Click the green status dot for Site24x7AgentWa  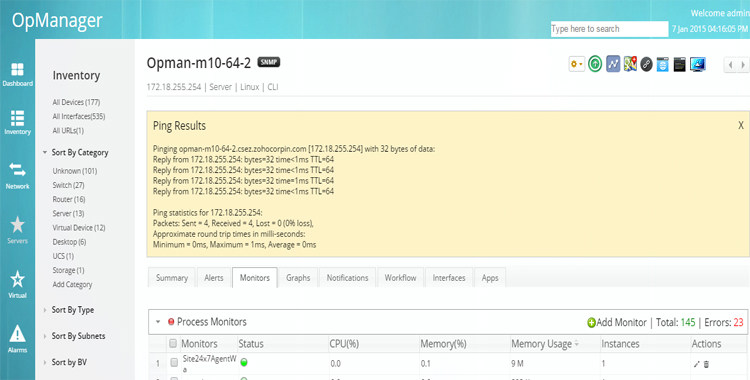click(x=244, y=363)
